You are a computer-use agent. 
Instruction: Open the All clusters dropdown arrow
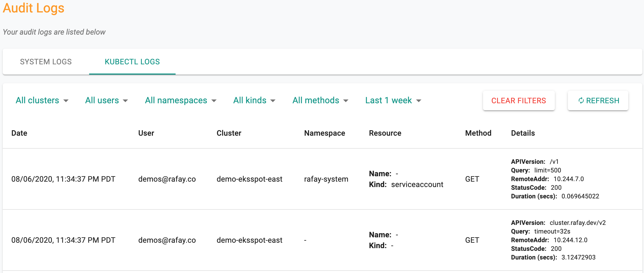pyautogui.click(x=66, y=101)
